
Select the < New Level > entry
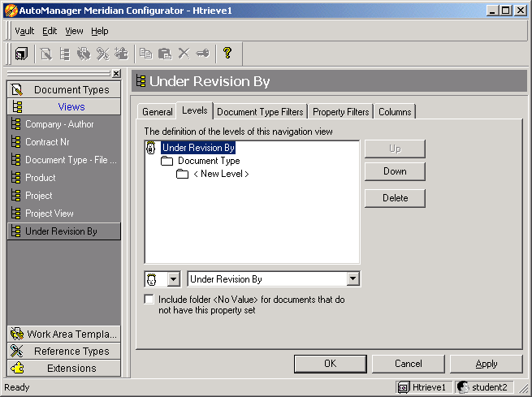[221, 174]
